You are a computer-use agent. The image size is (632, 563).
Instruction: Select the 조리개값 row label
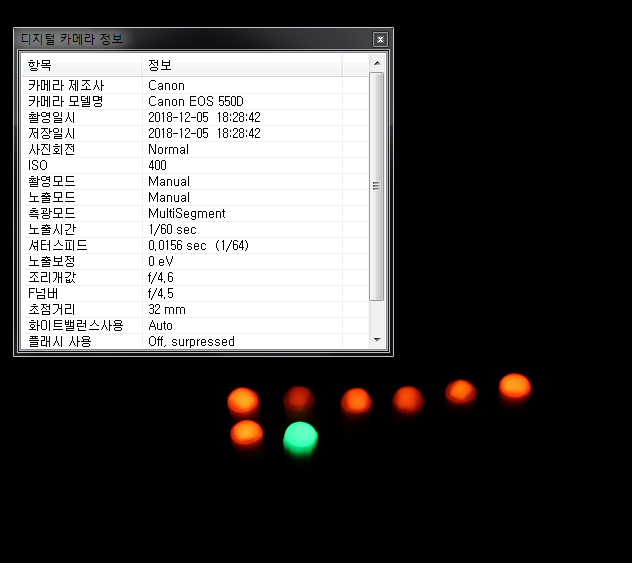pos(52,278)
